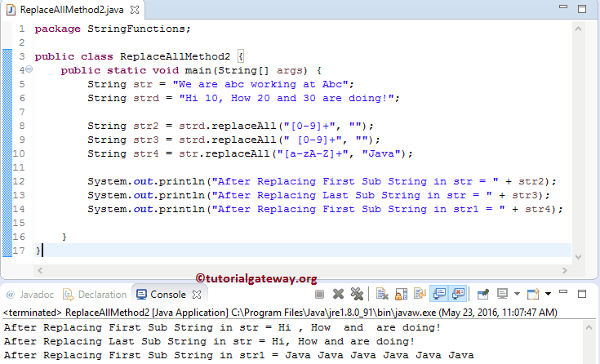600x364 pixels.
Task: Maximize the Console panel
Action: (x=582, y=294)
